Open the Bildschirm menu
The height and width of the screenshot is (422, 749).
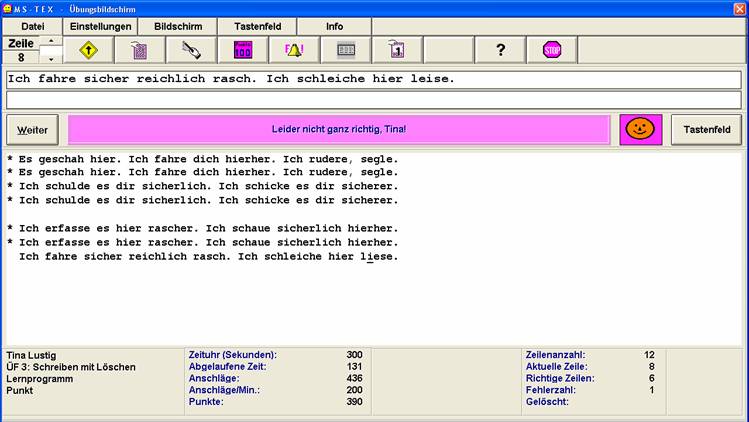[178, 26]
